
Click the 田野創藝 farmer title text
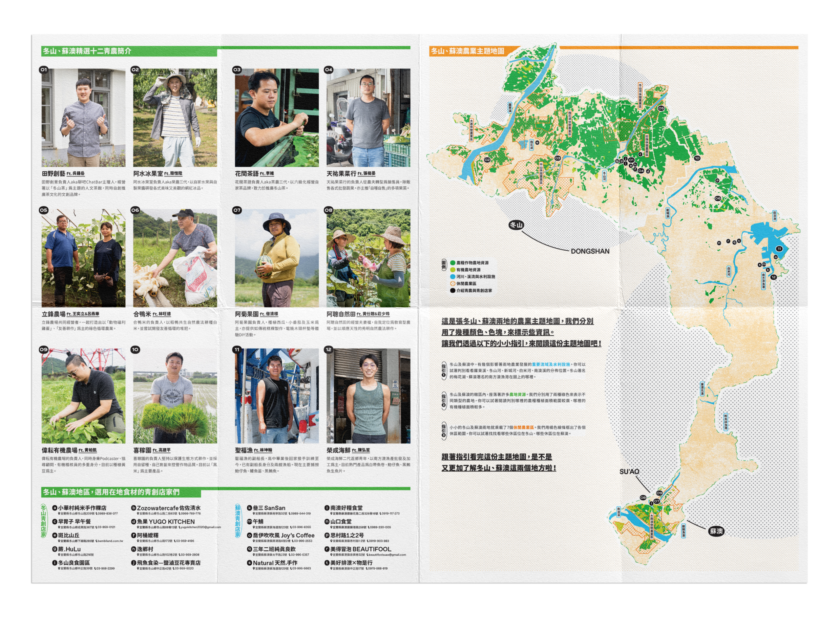(x=53, y=174)
